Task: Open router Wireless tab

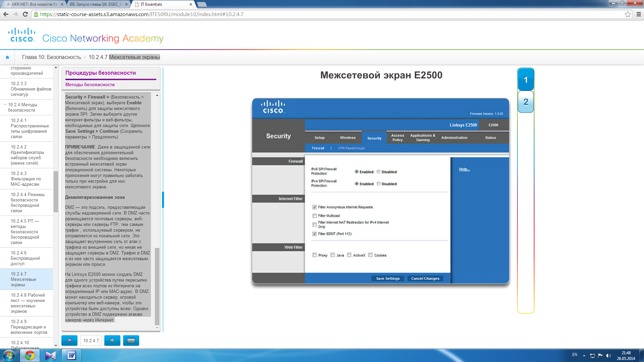Action: tap(347, 138)
